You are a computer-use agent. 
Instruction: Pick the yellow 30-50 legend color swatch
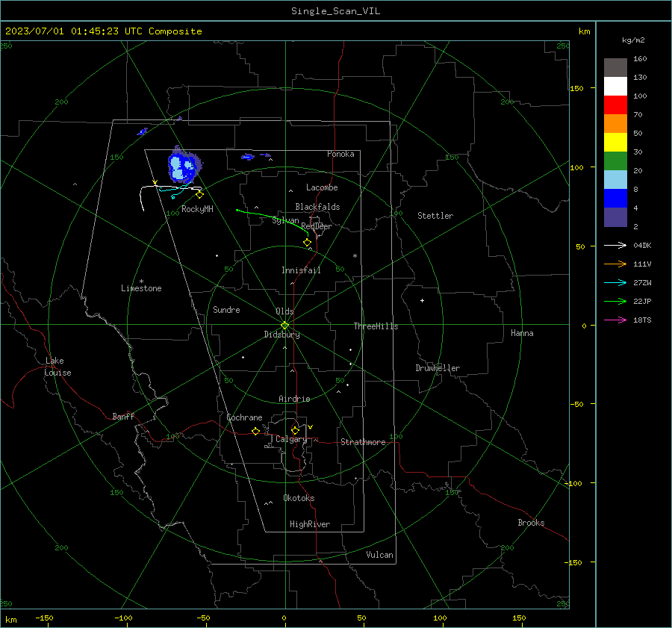coord(615,143)
